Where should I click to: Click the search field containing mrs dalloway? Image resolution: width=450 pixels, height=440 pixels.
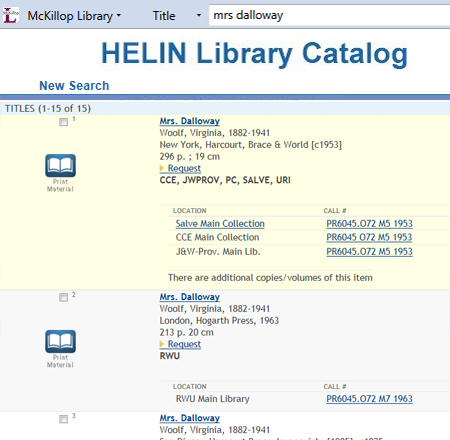329,15
